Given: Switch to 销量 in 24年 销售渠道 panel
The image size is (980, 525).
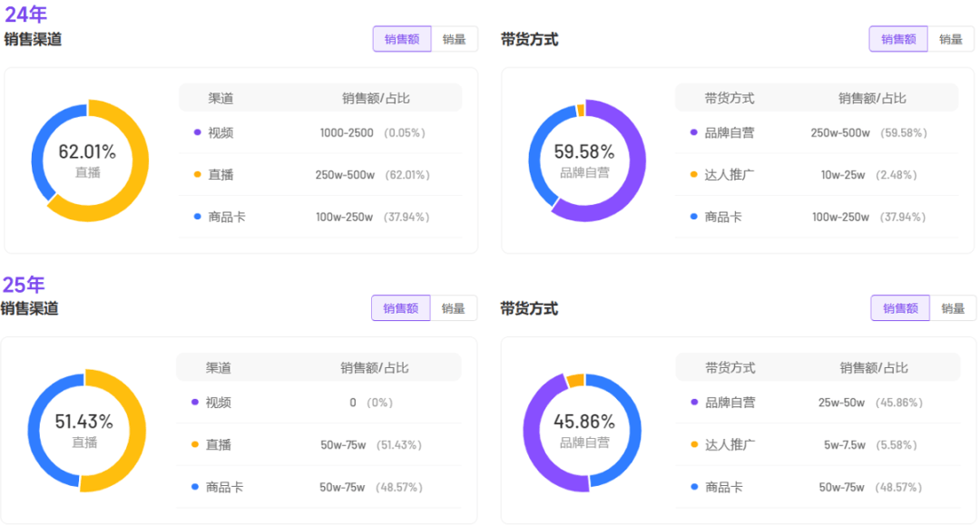Looking at the screenshot, I should pyautogui.click(x=455, y=39).
